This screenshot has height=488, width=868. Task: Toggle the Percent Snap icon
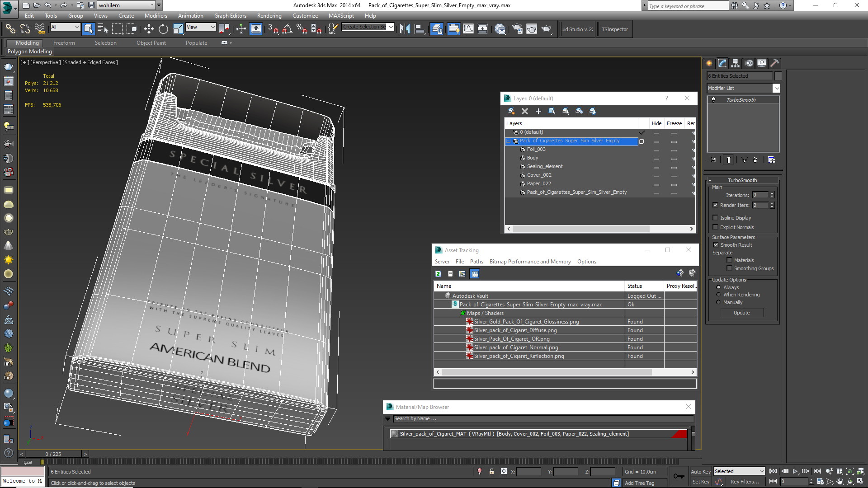pos(302,29)
